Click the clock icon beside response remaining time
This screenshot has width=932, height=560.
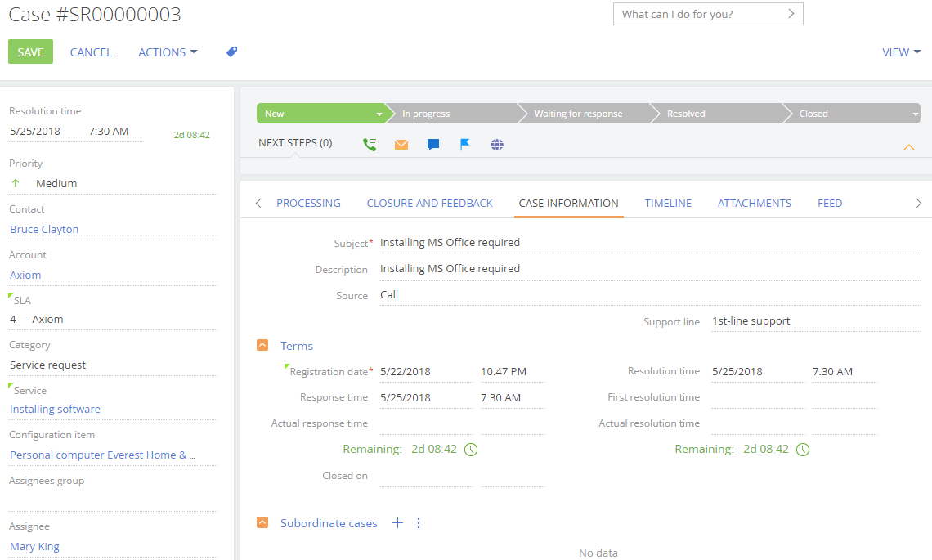tap(471, 450)
